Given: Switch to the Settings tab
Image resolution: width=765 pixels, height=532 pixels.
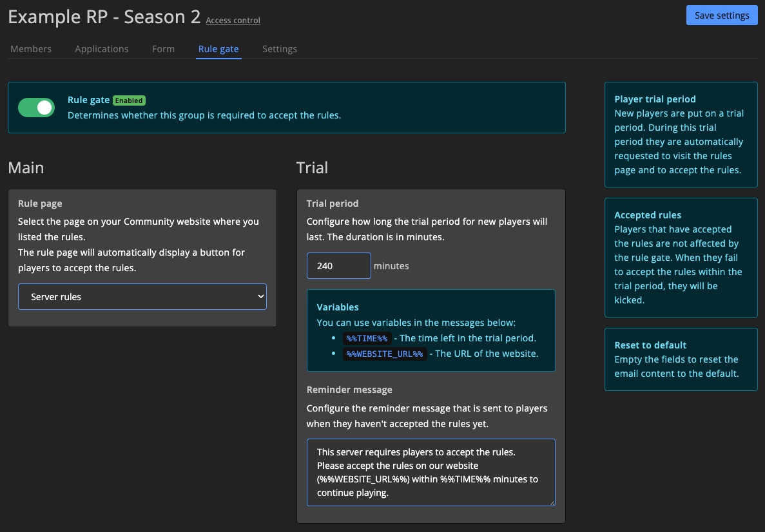Looking at the screenshot, I should [x=280, y=49].
